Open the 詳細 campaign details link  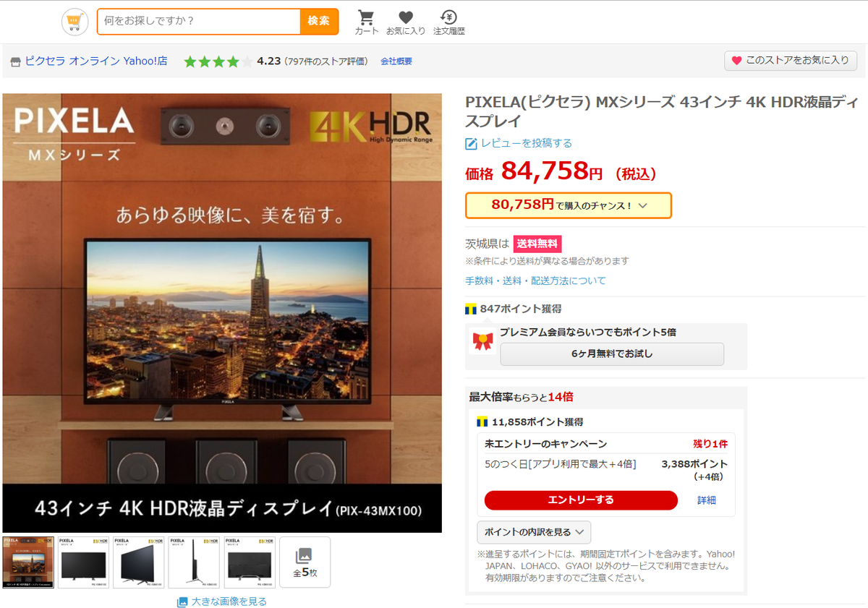pos(707,500)
